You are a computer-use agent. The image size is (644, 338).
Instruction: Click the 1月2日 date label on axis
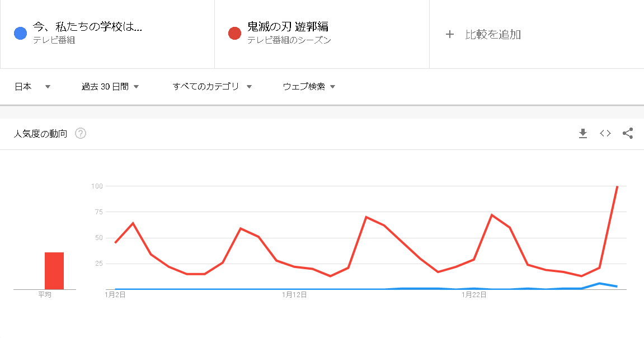pos(115,295)
